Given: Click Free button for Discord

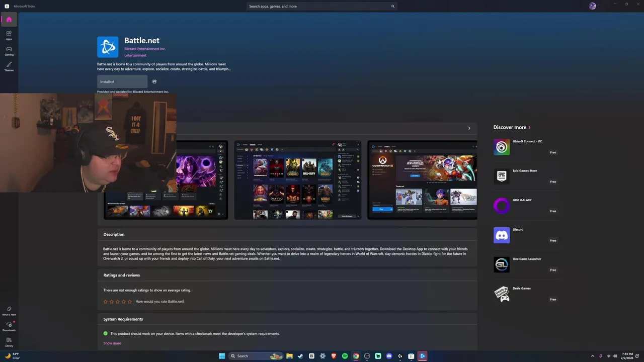Looking at the screenshot, I should pyautogui.click(x=553, y=240).
